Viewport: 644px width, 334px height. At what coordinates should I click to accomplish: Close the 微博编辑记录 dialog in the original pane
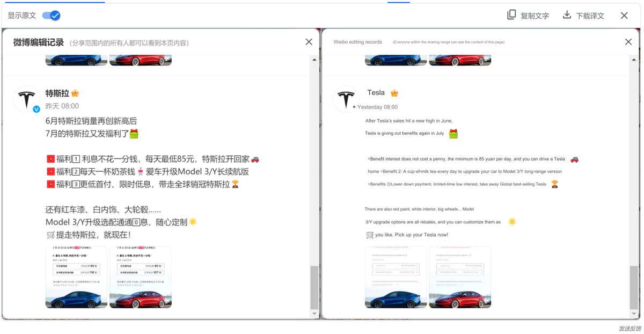[x=309, y=42]
